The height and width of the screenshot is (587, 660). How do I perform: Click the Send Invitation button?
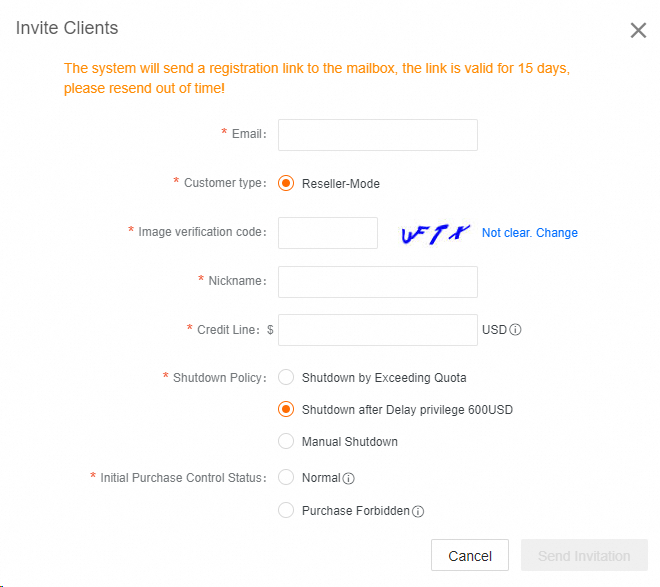pos(584,556)
